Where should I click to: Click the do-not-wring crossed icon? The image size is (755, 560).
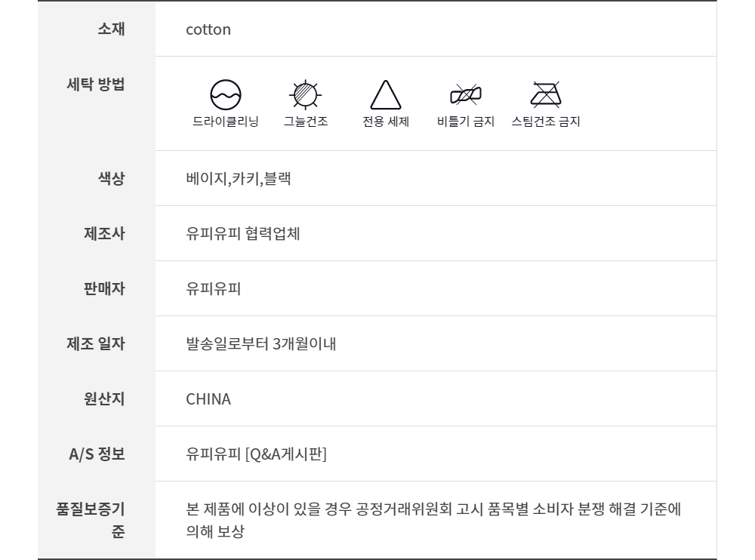pyautogui.click(x=466, y=95)
